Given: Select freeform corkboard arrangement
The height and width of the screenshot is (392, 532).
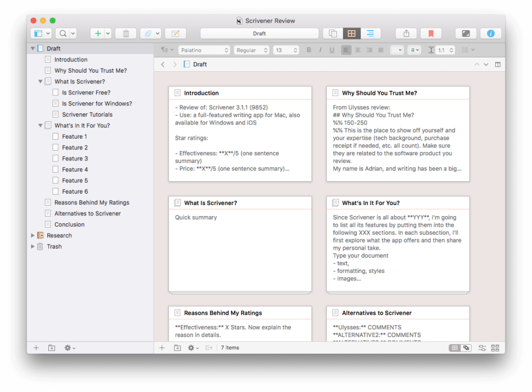Looking at the screenshot, I should tap(466, 348).
